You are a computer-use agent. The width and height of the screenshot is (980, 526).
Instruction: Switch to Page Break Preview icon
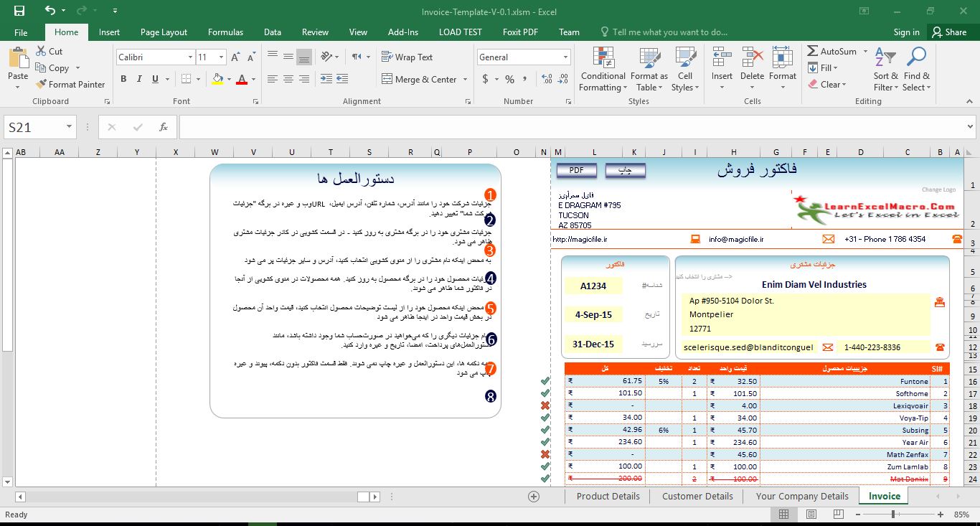tap(837, 515)
